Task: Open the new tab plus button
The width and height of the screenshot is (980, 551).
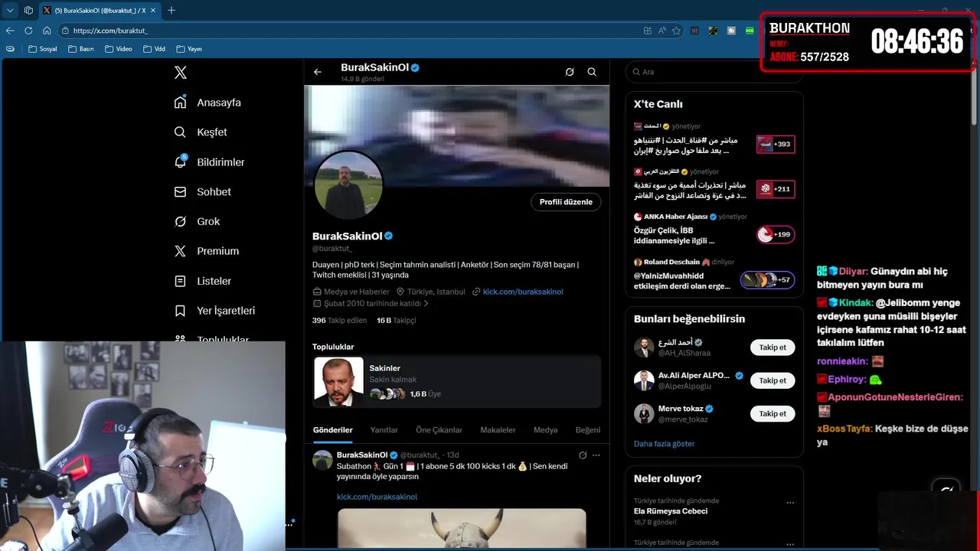Action: pyautogui.click(x=171, y=11)
